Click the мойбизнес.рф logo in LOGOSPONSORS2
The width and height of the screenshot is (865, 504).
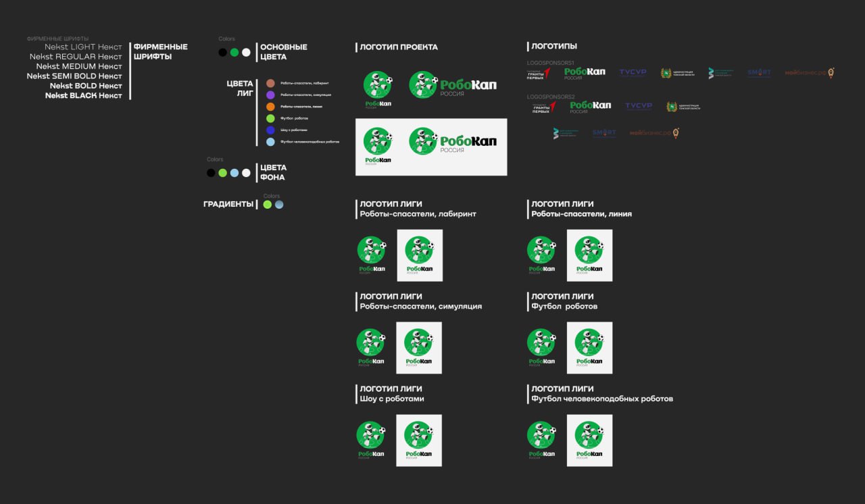(x=654, y=134)
